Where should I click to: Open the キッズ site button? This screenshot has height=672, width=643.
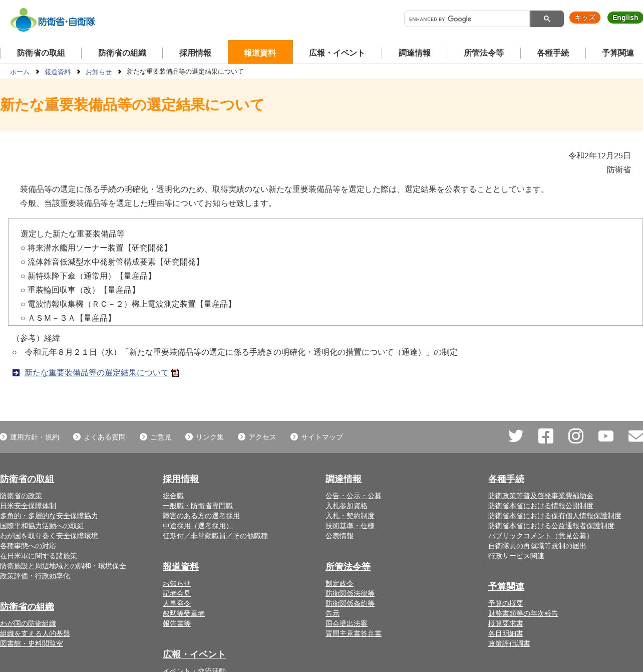(585, 18)
